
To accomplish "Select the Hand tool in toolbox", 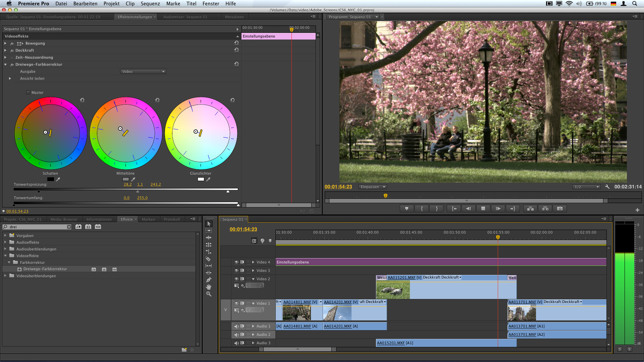I will point(209,287).
